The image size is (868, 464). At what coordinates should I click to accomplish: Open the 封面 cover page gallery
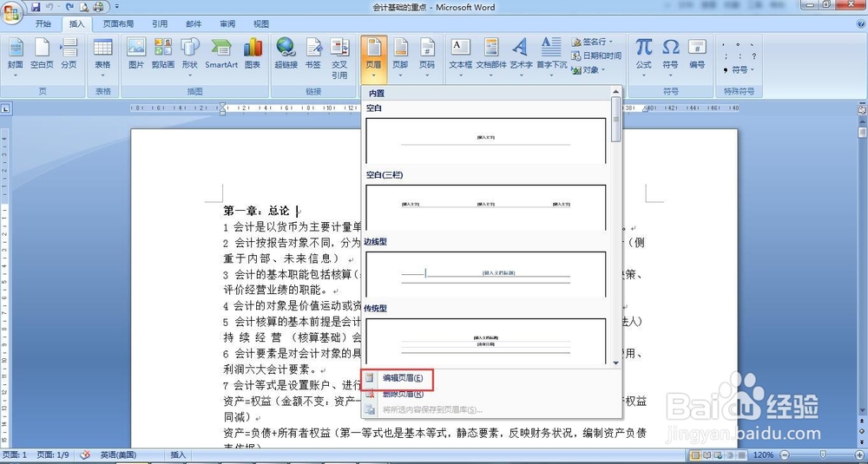coord(16,57)
